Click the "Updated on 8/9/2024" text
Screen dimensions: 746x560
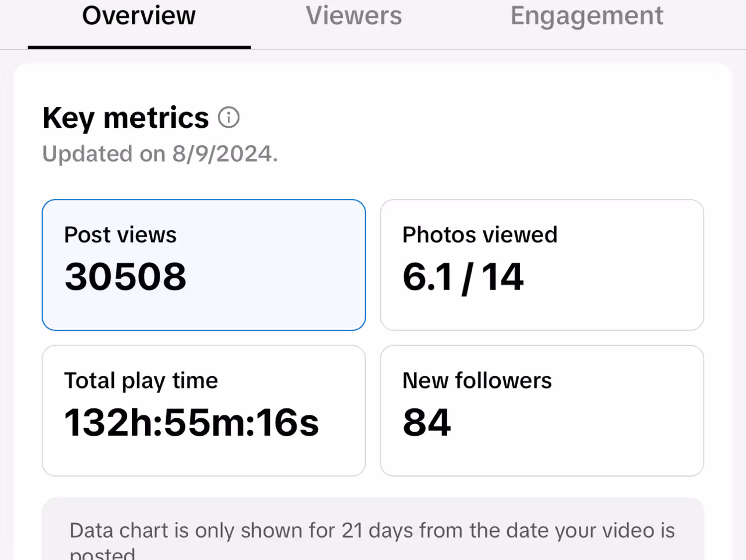click(x=160, y=154)
